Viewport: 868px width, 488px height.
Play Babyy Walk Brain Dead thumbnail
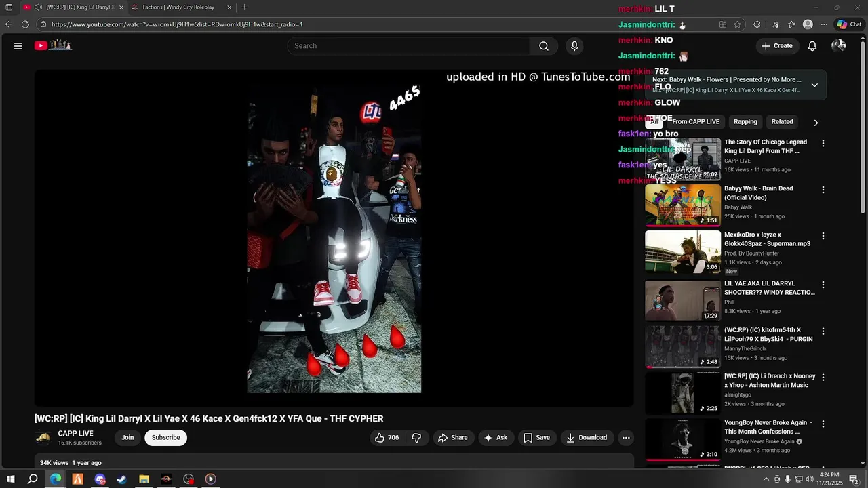[683, 205]
